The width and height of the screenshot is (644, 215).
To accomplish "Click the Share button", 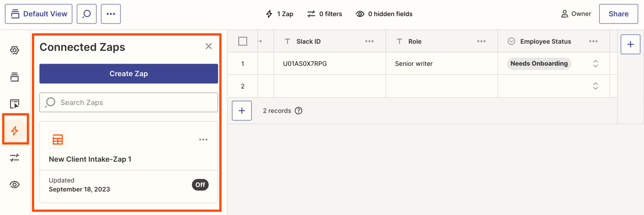I will point(618,14).
